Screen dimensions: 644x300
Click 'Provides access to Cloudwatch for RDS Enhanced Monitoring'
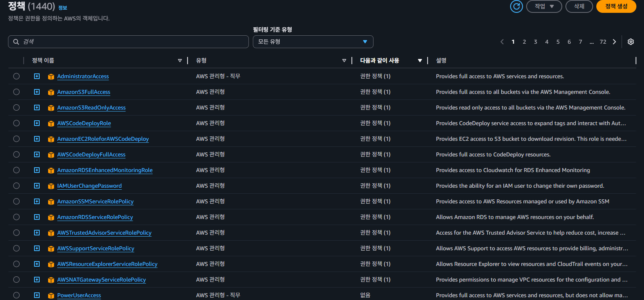(513, 170)
